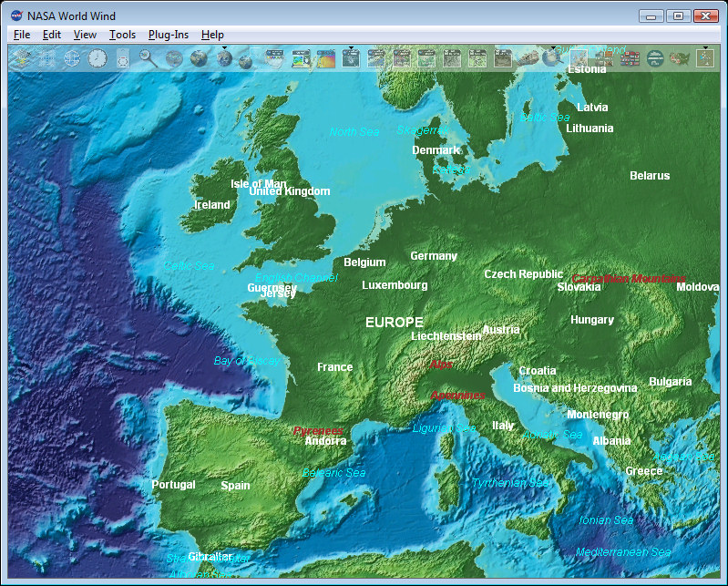The width and height of the screenshot is (728, 586).
Task: Open the View menu
Action: tap(85, 35)
